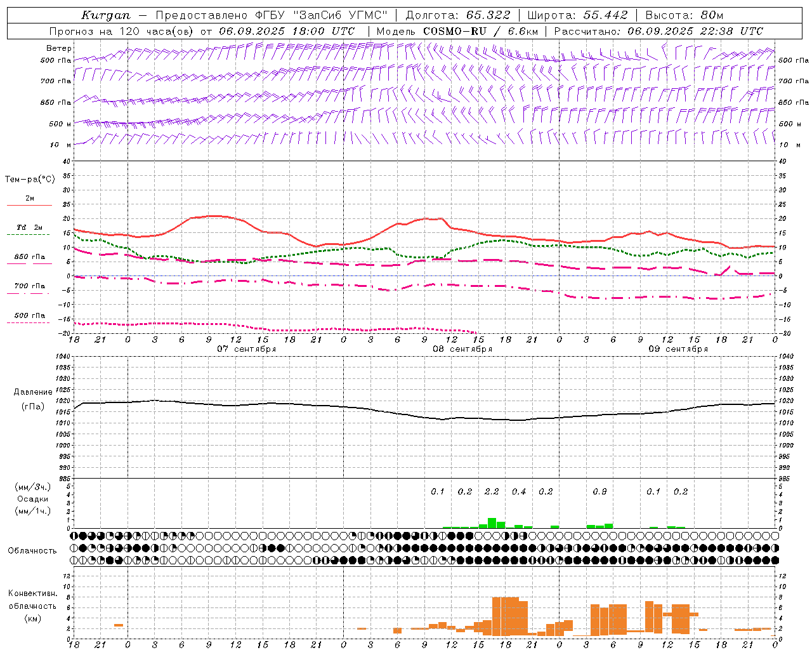Image resolution: width=812 pixels, height=650 pixels.
Task: Select the "07 сентября" date label
Action: (x=247, y=349)
